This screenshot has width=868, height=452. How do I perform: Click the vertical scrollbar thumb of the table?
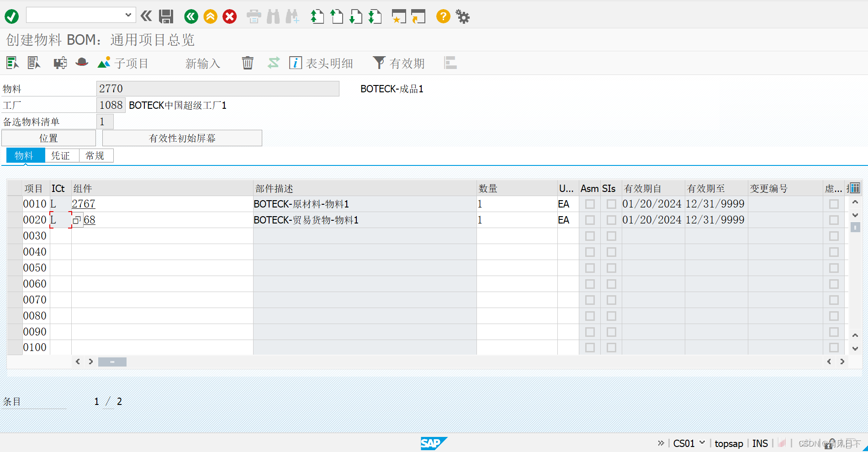(855, 227)
